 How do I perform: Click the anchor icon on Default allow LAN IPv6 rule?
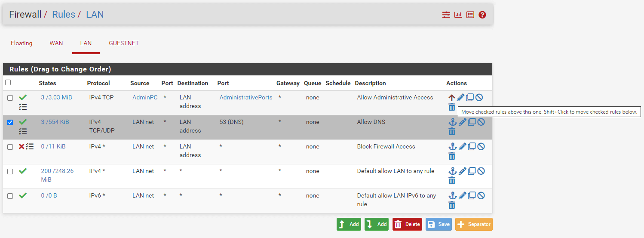(452, 196)
